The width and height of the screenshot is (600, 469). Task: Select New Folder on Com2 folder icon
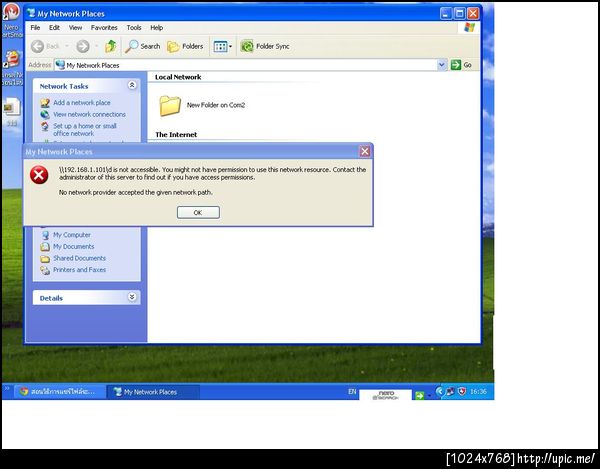click(170, 105)
